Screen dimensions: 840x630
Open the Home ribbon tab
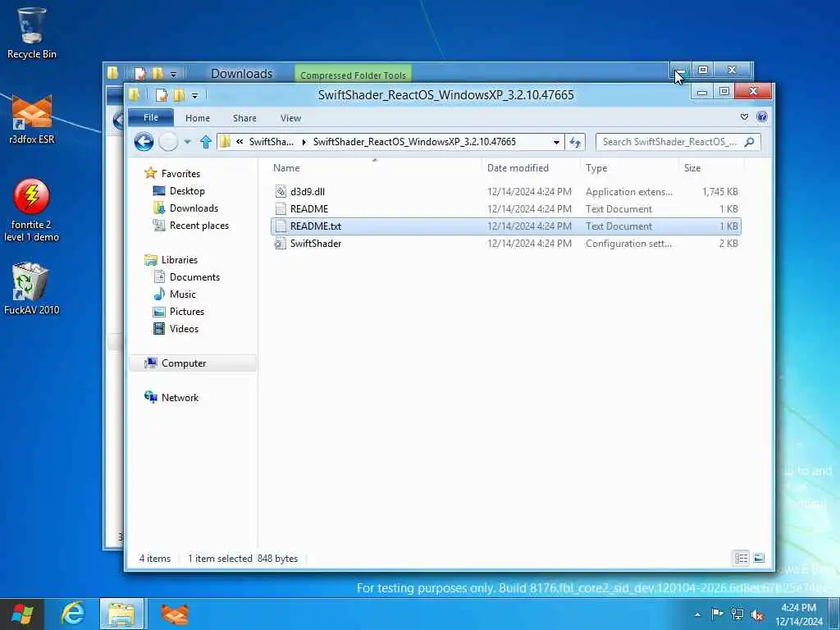(x=197, y=118)
